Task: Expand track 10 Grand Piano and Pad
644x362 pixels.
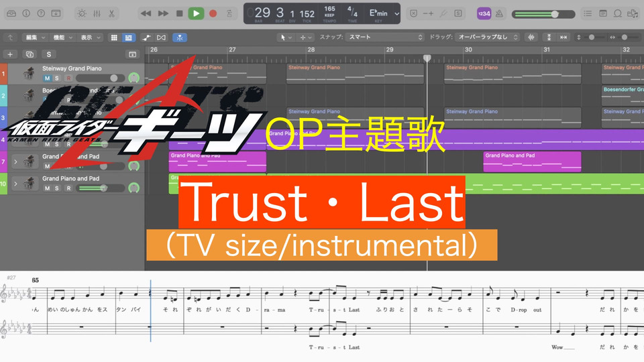Action: click(x=15, y=184)
